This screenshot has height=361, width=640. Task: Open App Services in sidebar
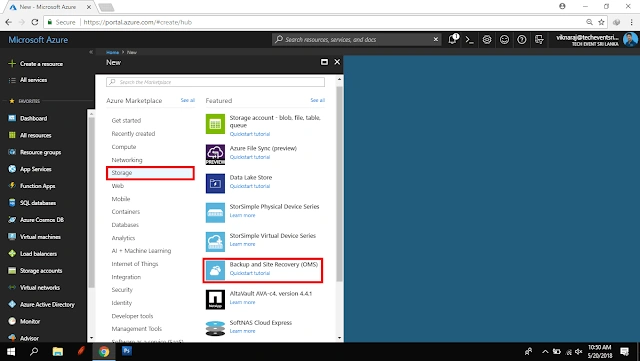36,169
